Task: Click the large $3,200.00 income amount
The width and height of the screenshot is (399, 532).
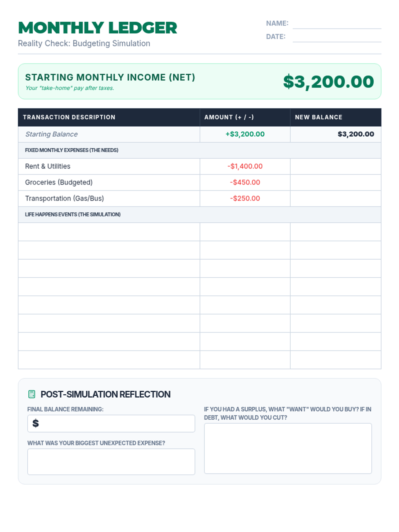Action: pyautogui.click(x=328, y=82)
